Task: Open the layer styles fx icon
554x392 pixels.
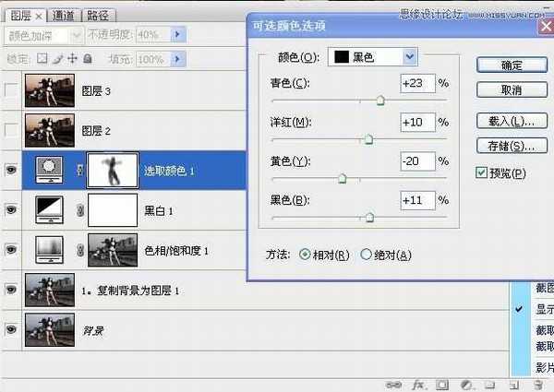Action: (x=418, y=385)
